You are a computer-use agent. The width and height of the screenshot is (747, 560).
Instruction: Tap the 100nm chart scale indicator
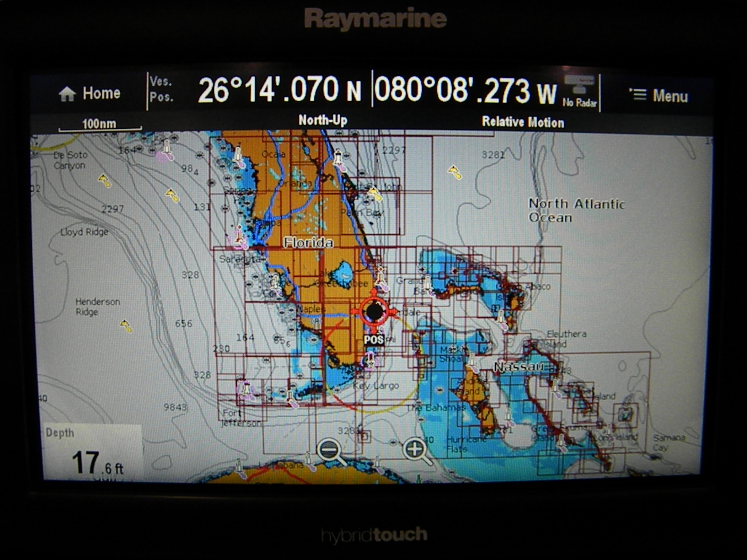pos(100,124)
